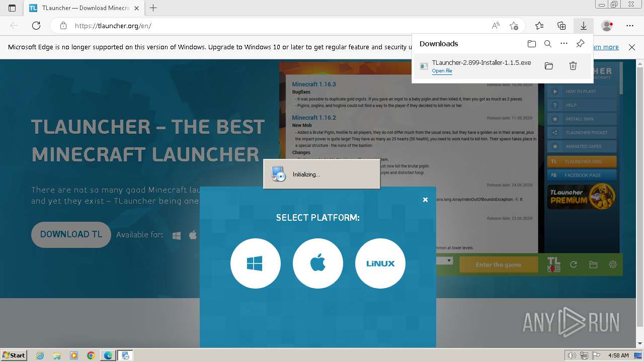Launch Google Chrome from taskbar
The image size is (644, 362).
click(91, 355)
